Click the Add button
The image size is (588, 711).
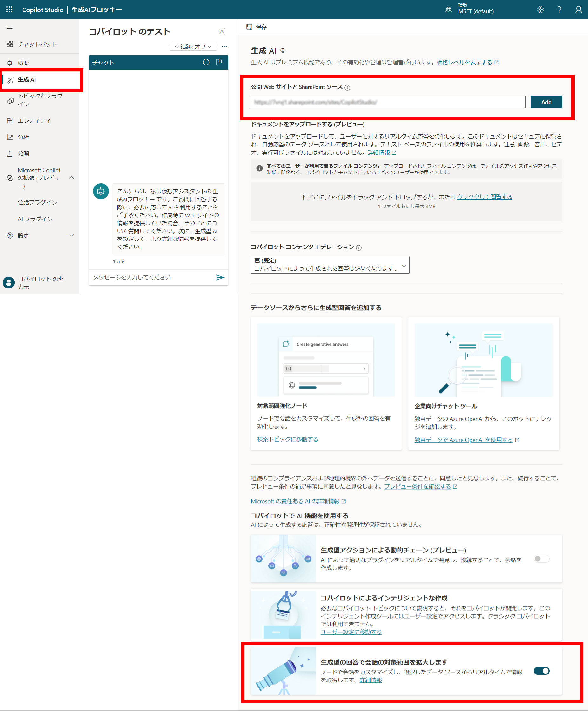(x=546, y=102)
